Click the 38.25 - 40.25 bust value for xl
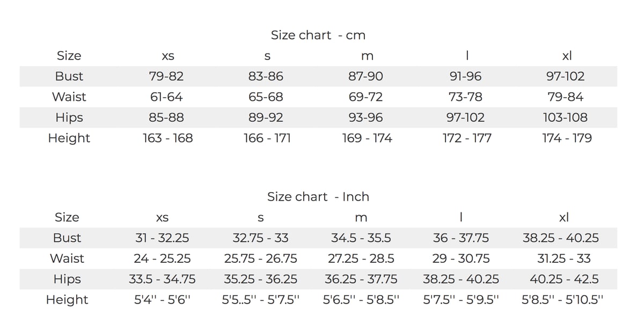This screenshot has width=644, height=332. pos(561,238)
